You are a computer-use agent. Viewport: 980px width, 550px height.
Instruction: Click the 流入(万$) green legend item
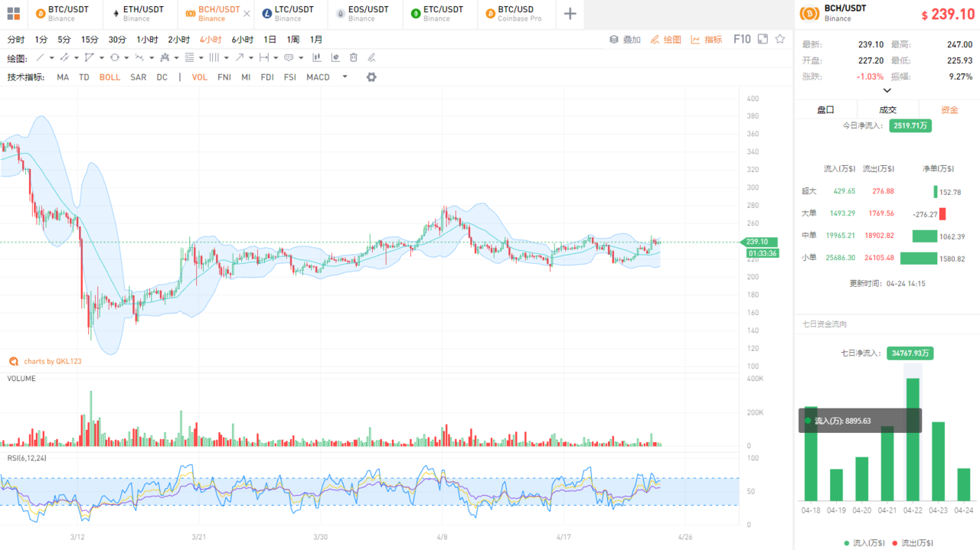click(864, 543)
